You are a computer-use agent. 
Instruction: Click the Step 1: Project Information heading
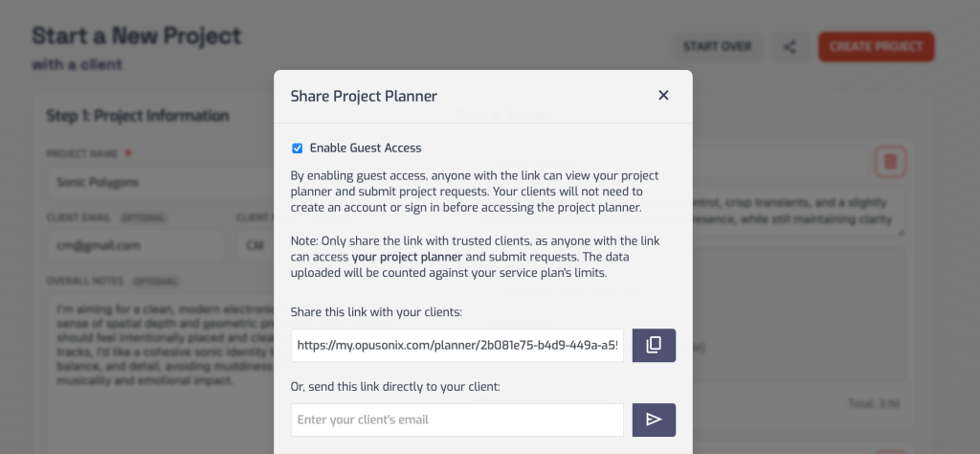click(138, 116)
